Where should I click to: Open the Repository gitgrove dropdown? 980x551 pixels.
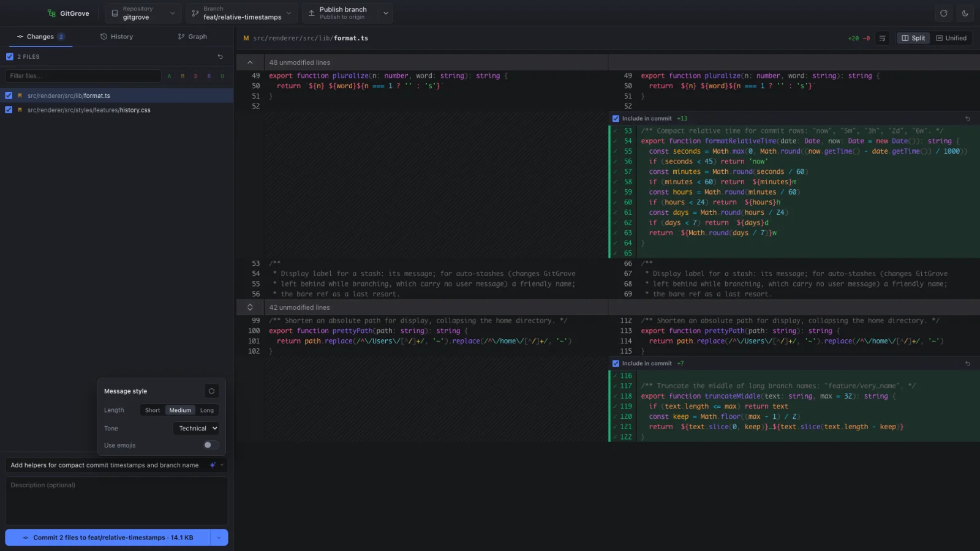click(x=144, y=13)
